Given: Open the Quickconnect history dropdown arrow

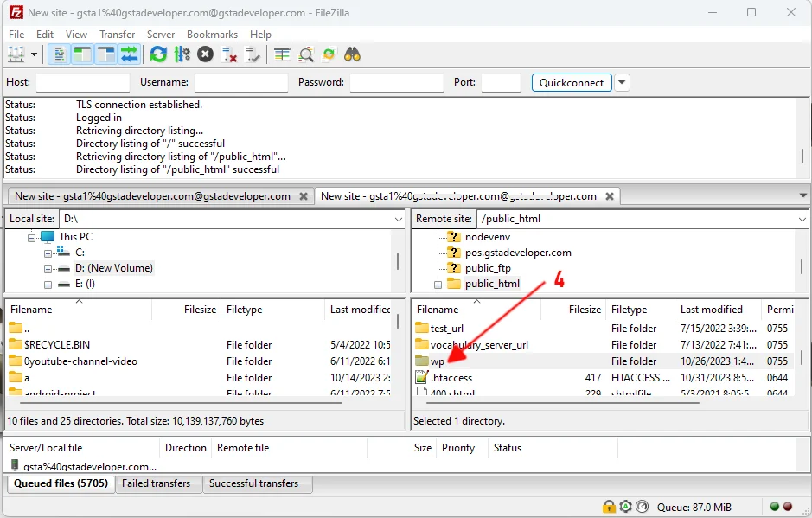Looking at the screenshot, I should point(622,83).
